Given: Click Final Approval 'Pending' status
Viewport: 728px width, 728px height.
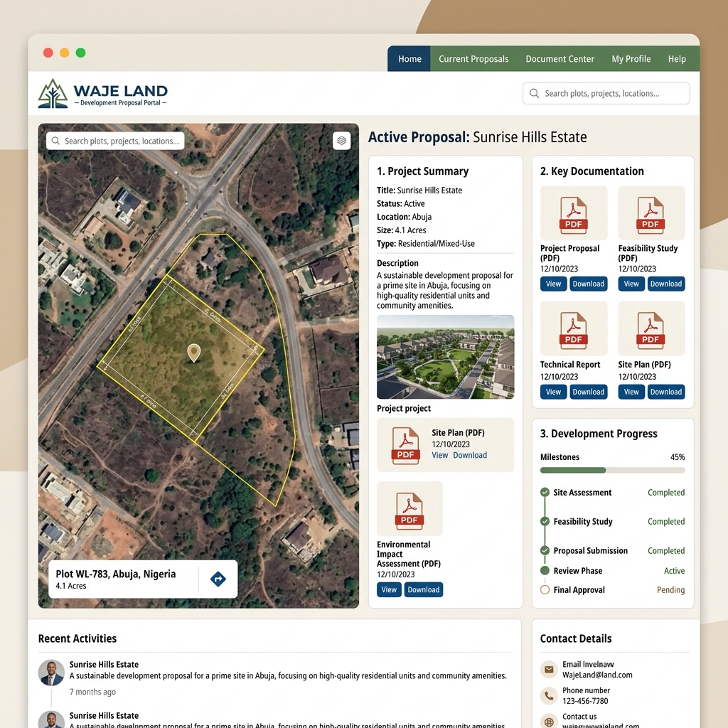Looking at the screenshot, I should pos(671,589).
